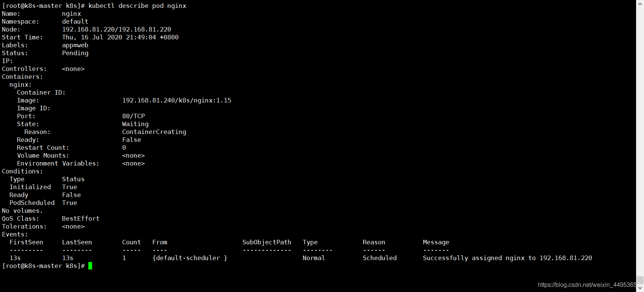Click the event reason 'Scheduled'
Screen dimensions: 644x292
coord(380,258)
